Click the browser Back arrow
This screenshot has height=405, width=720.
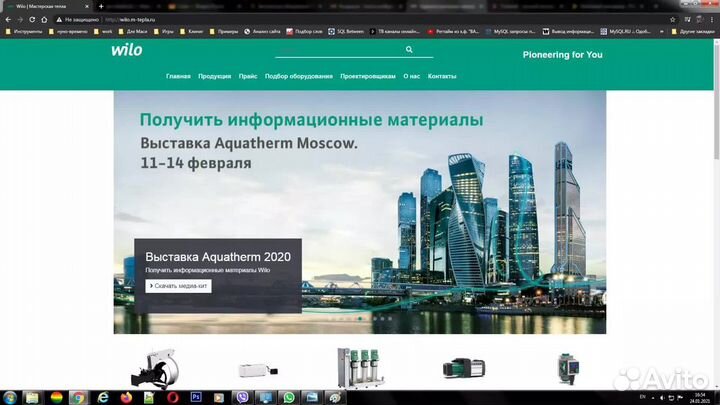[8, 20]
